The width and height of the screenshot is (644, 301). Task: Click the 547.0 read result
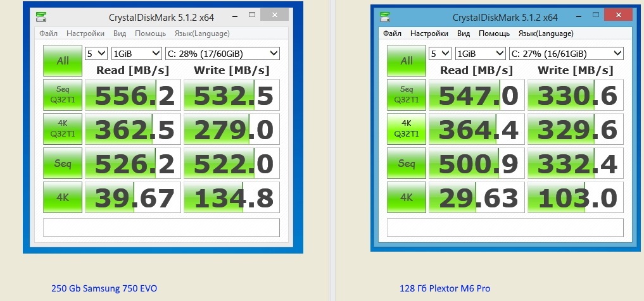477,95
